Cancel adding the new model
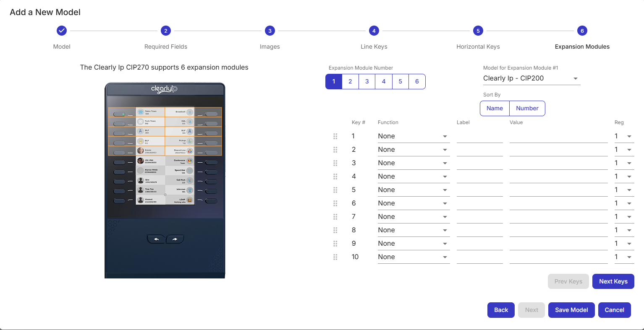Viewport: 644px width, 330px height. pyautogui.click(x=615, y=310)
